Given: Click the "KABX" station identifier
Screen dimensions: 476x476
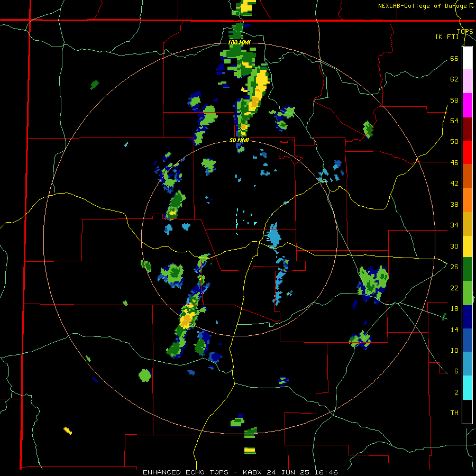Looking at the screenshot, I should tap(253, 472).
